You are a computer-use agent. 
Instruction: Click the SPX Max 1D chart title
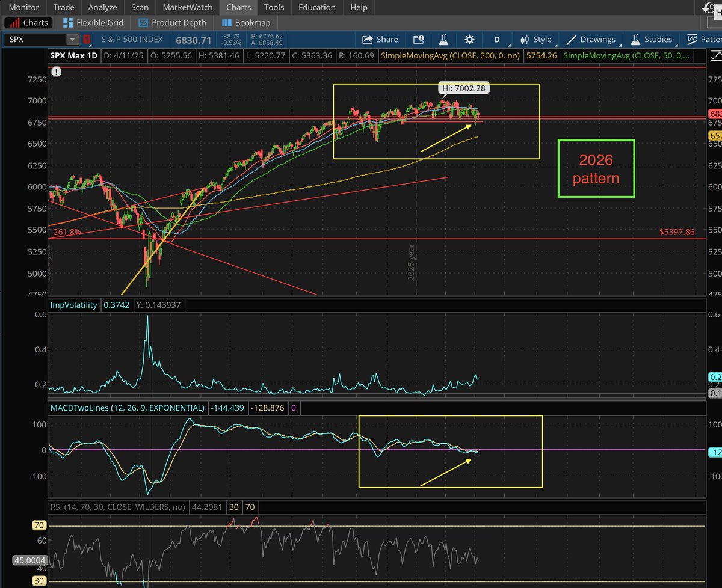click(x=73, y=56)
